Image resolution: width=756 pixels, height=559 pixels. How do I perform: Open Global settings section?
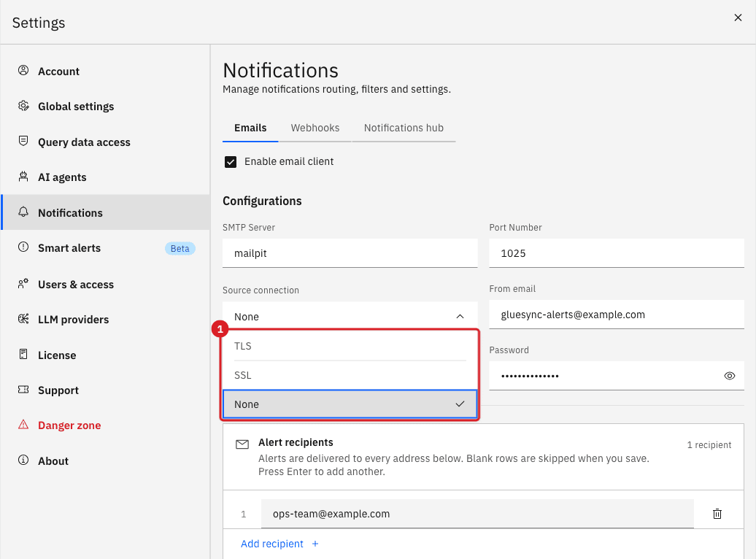(x=105, y=106)
